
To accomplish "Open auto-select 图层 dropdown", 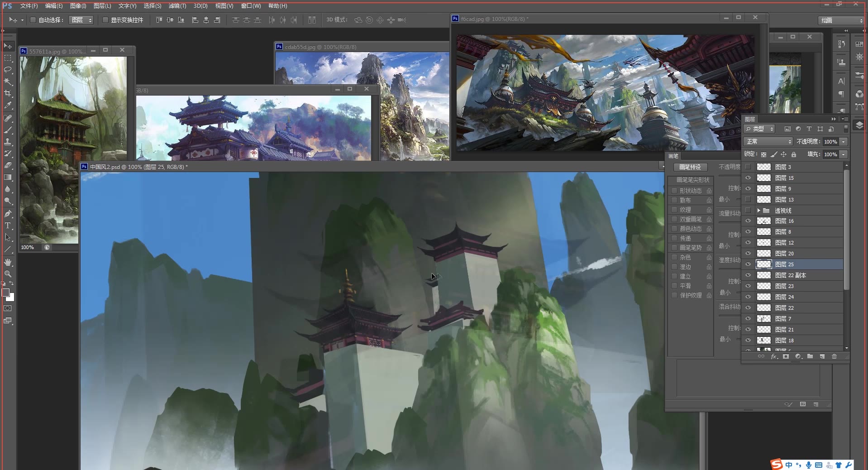I will point(81,20).
